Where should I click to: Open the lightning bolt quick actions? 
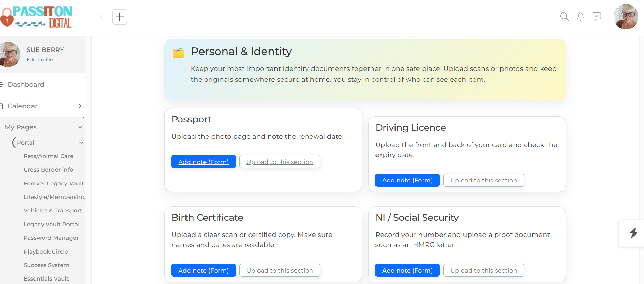tap(633, 233)
